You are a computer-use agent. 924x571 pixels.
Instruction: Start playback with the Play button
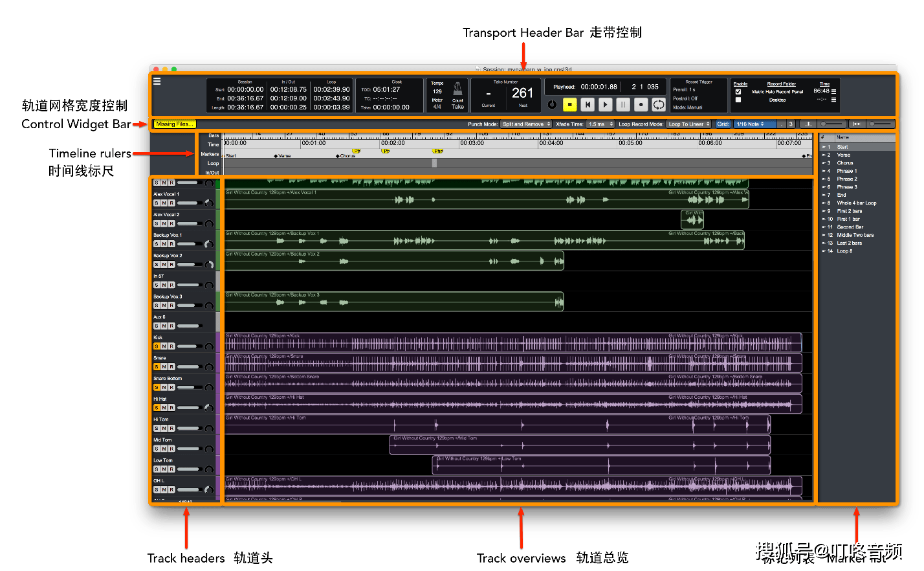click(x=605, y=104)
